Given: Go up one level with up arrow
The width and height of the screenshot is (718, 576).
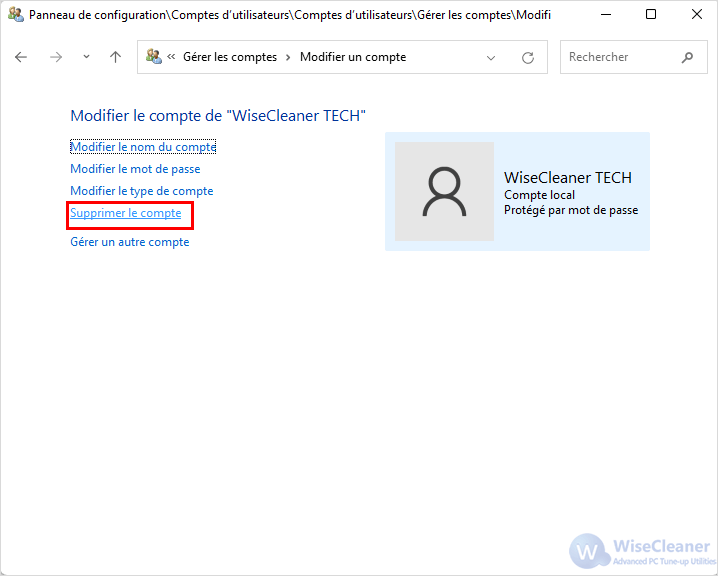Looking at the screenshot, I should coord(115,57).
